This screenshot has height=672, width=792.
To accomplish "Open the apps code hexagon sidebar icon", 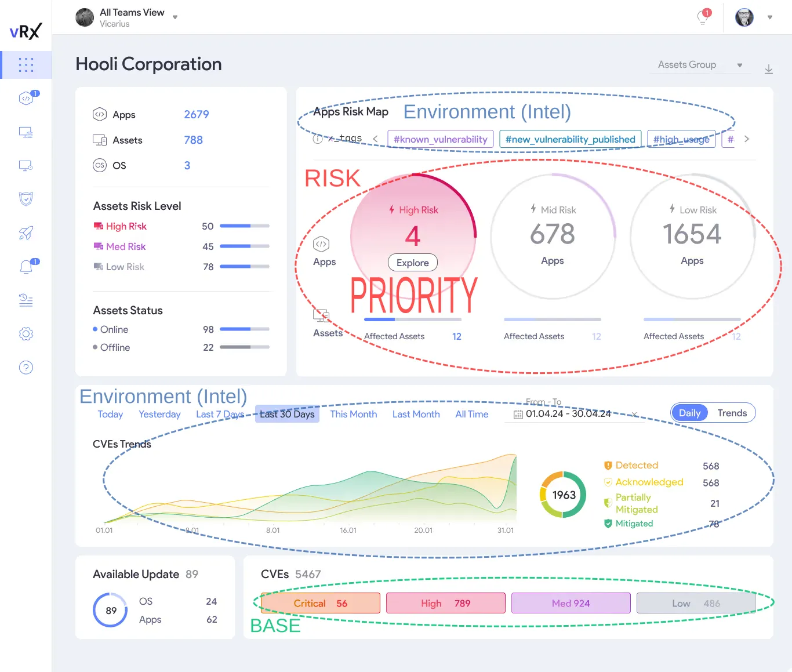I will [x=26, y=98].
